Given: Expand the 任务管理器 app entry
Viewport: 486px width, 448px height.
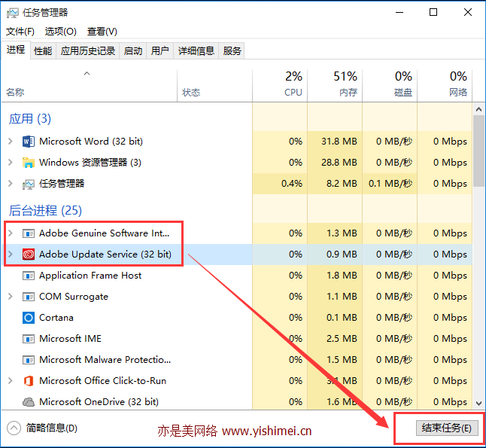Looking at the screenshot, I should pyautogui.click(x=11, y=184).
